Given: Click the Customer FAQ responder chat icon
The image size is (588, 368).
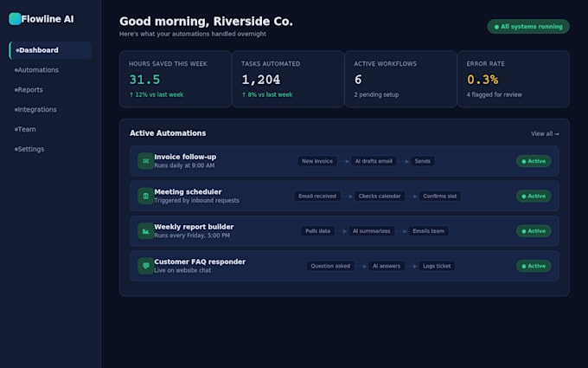Looking at the screenshot, I should (146, 266).
